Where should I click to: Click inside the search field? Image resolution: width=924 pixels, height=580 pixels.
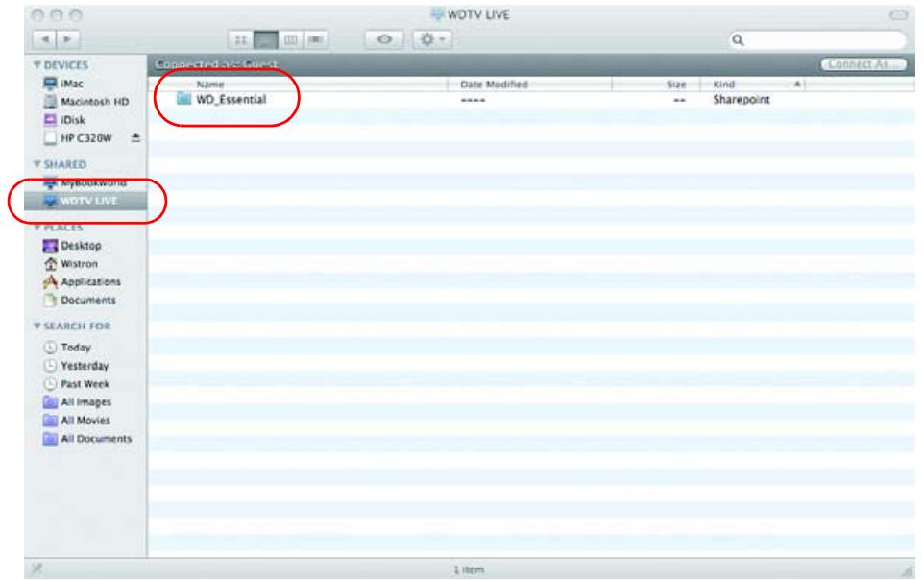point(817,40)
